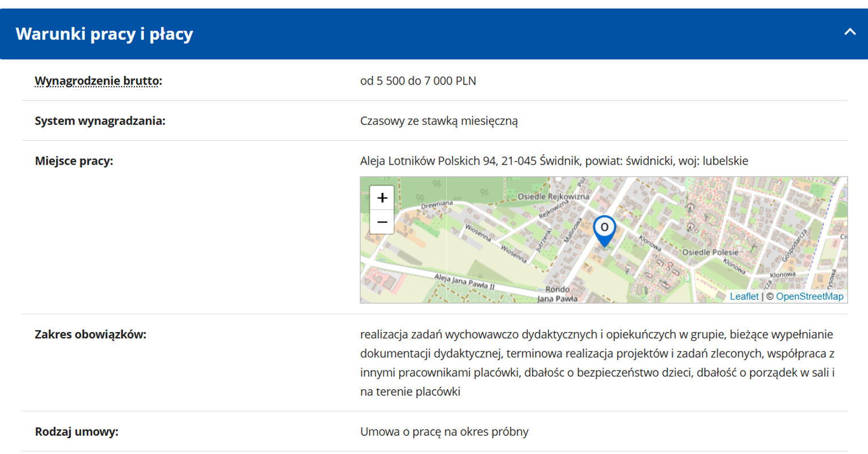The height and width of the screenshot is (454, 868).
Task: Click the Miejsce pracy label
Action: coord(74,161)
